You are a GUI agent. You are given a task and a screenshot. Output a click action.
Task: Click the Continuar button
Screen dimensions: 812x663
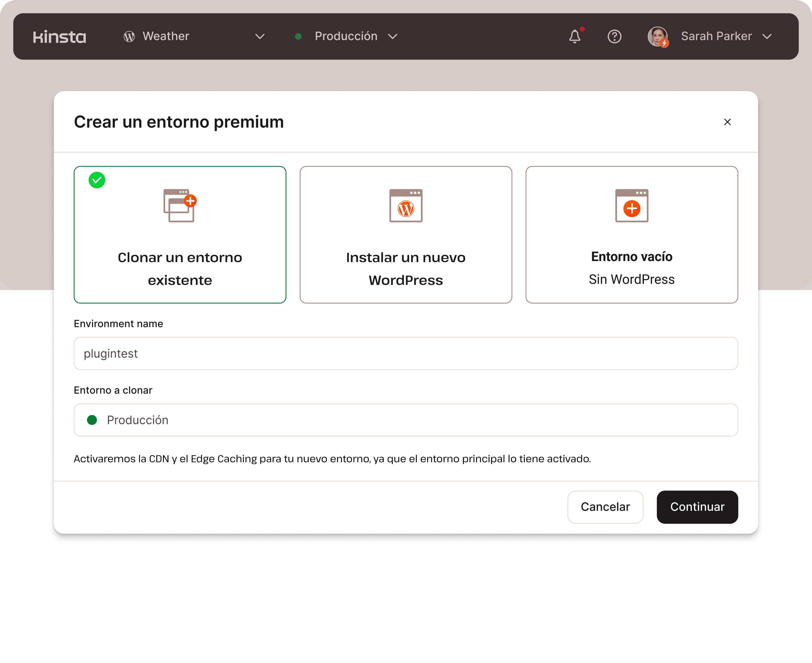tap(697, 507)
